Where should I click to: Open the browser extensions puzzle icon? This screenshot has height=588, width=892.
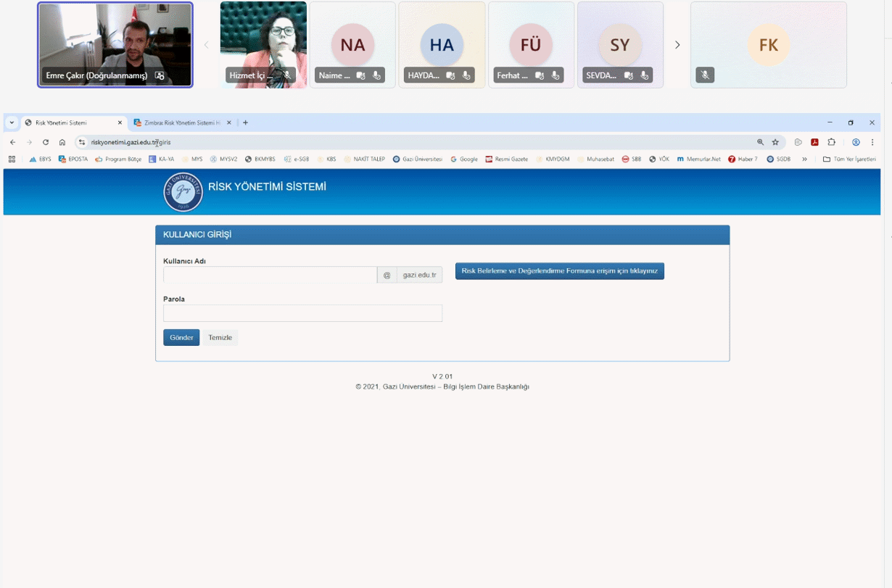click(x=831, y=143)
